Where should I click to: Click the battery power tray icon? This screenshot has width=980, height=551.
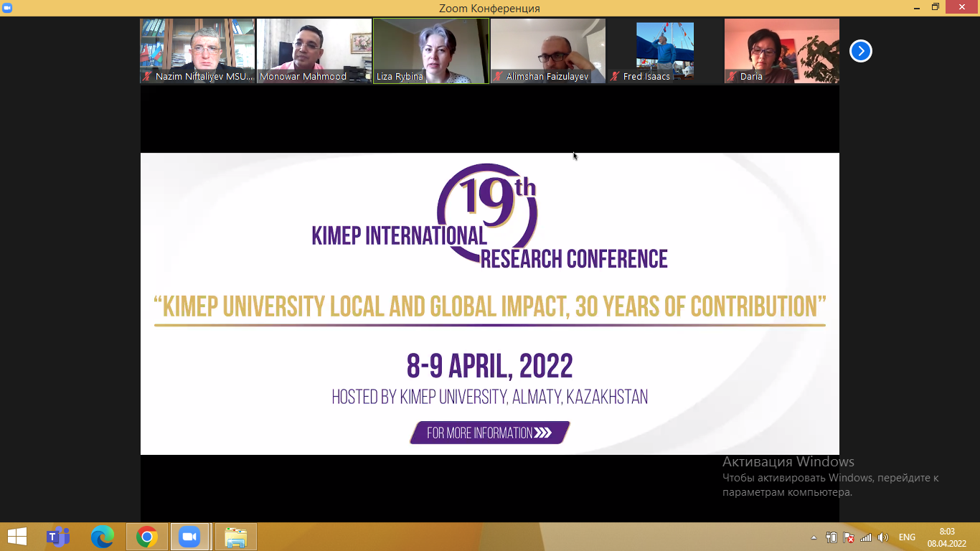[x=831, y=537]
